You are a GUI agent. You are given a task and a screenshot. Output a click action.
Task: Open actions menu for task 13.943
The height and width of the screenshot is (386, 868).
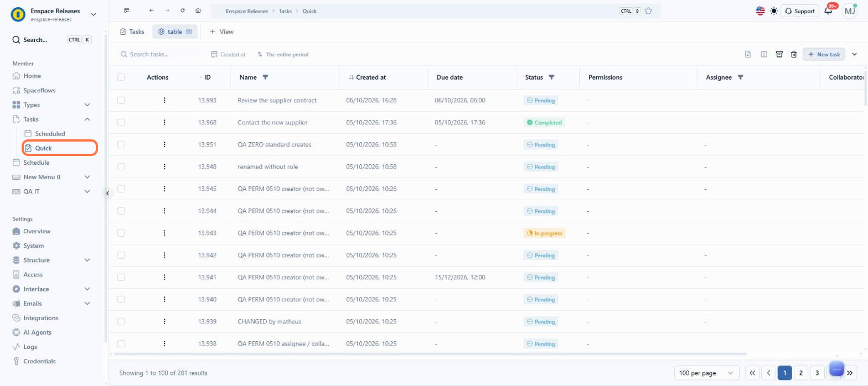(x=164, y=233)
